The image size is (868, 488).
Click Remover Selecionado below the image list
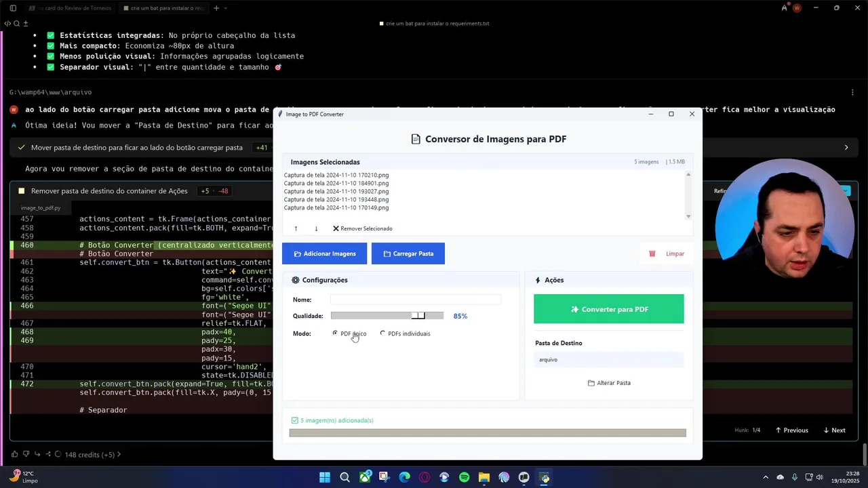363,228
